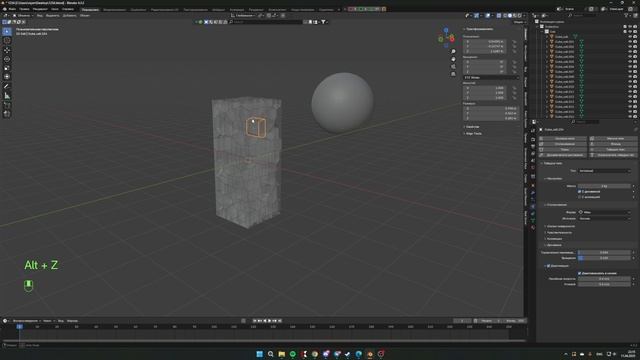
Task: Toggle snapping magnet in viewport header
Action: click(x=269, y=16)
